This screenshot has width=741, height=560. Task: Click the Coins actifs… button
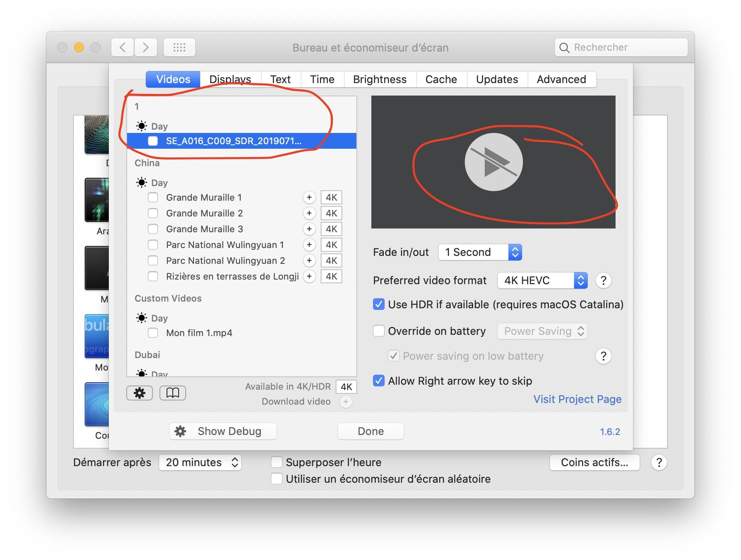point(594,462)
